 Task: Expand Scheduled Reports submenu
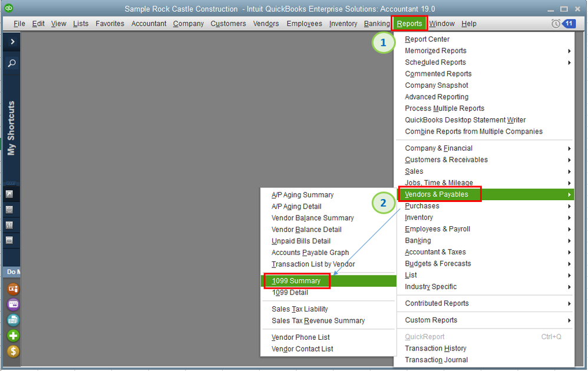coord(484,62)
